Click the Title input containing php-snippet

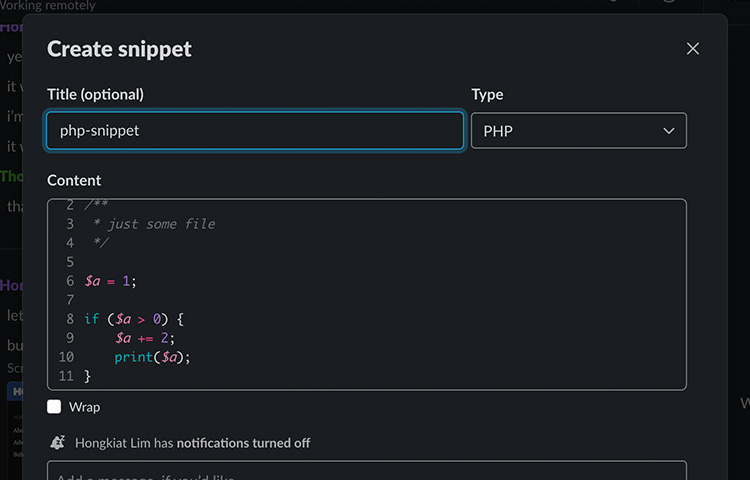click(255, 131)
